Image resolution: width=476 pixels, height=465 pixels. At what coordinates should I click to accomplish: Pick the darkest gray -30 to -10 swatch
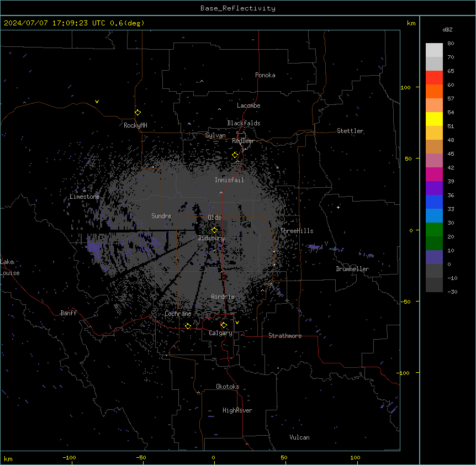coord(434,285)
